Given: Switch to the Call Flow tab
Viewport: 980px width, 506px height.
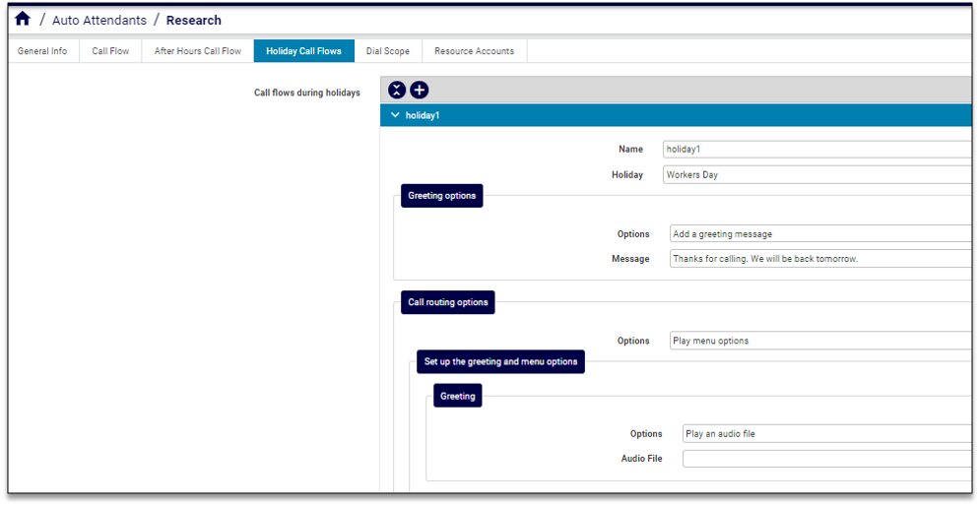Looking at the screenshot, I should tap(110, 51).
